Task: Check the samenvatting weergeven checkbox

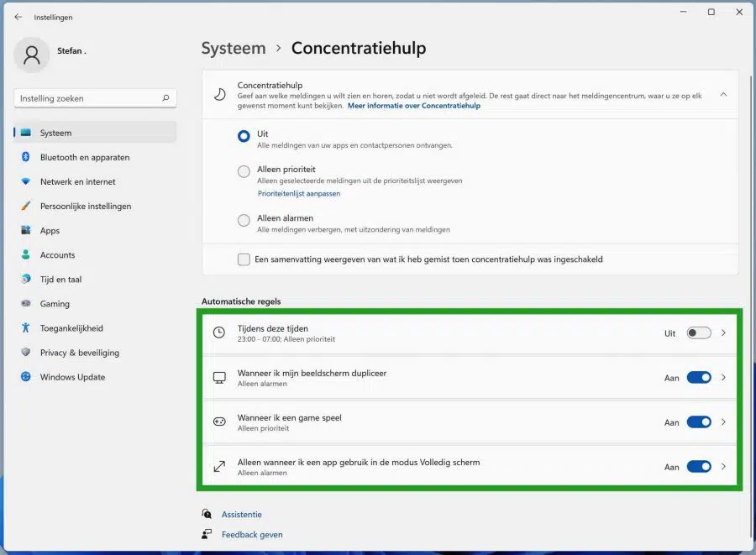Action: tap(244, 259)
